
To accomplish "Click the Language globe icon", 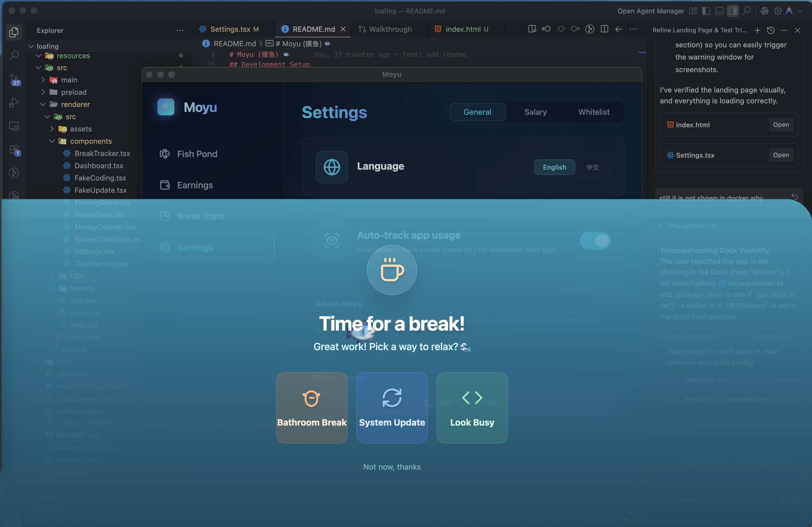I will [332, 167].
